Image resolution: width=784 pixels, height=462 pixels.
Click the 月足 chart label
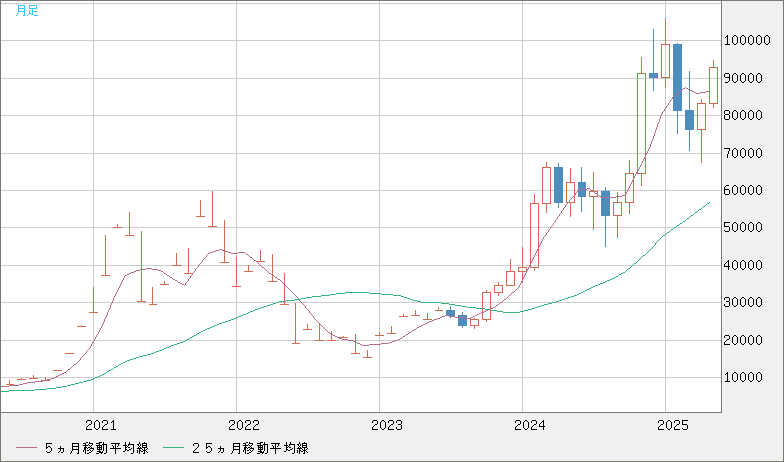pyautogui.click(x=27, y=10)
